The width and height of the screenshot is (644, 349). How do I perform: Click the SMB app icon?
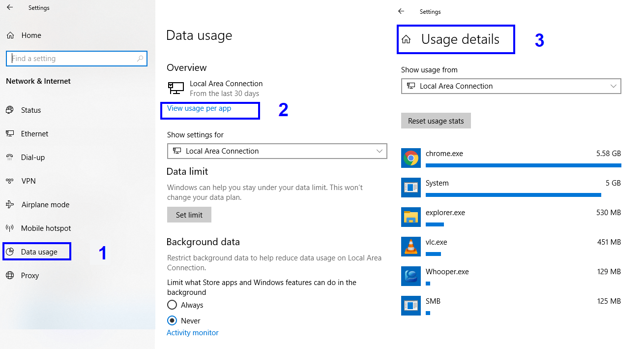click(411, 306)
